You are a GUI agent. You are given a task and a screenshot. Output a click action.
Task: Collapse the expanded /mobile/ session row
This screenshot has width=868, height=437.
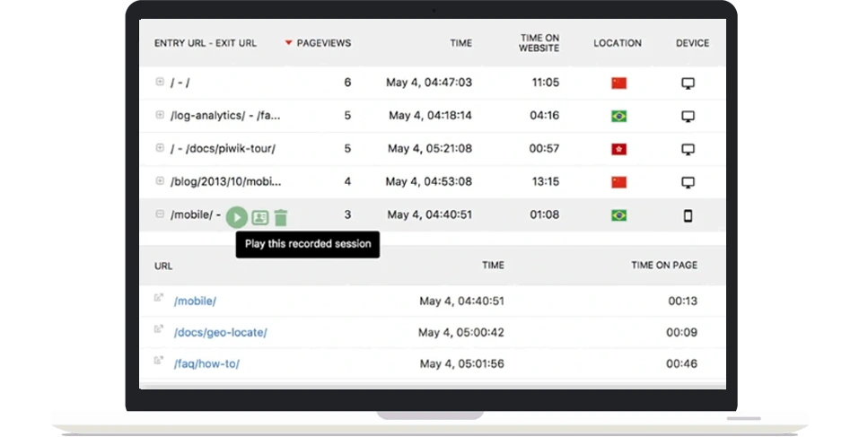160,214
